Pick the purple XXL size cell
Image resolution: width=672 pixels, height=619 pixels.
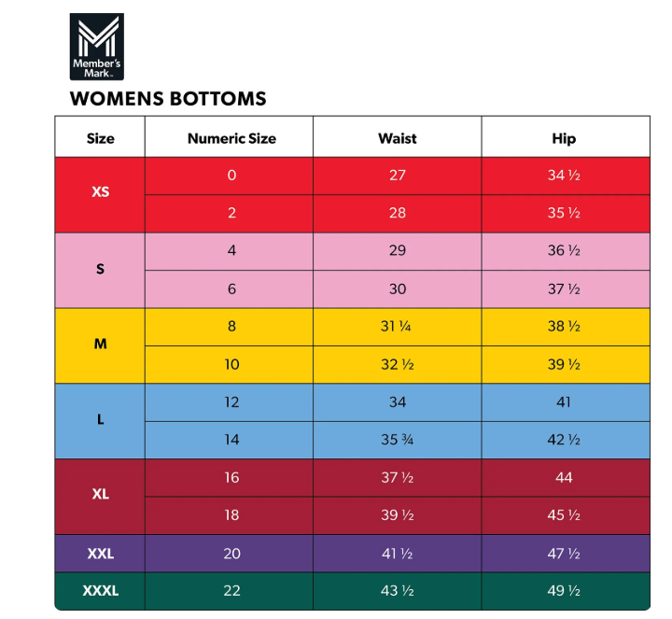click(100, 554)
